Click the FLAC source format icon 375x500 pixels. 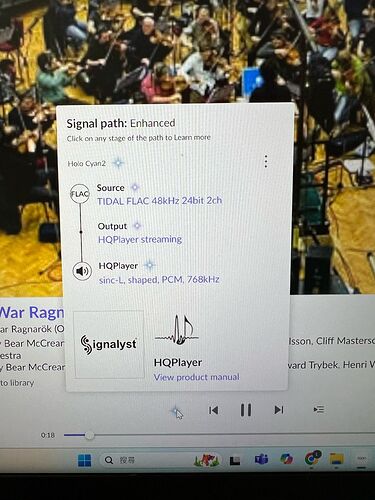[80, 194]
